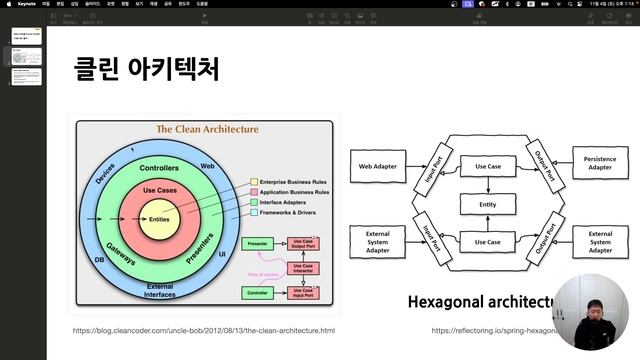Open the Collaborate toolbar button
640x360 pixels.
(x=480, y=17)
